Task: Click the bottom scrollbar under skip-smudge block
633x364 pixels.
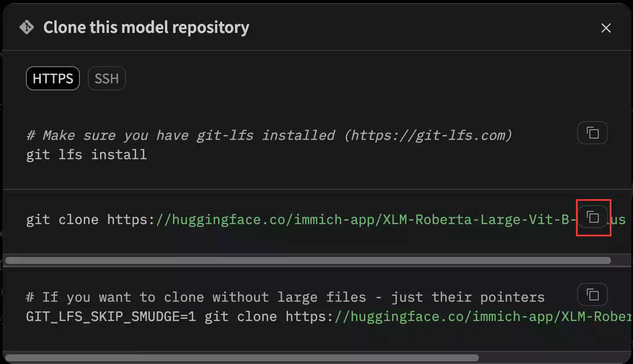Action: point(241,358)
